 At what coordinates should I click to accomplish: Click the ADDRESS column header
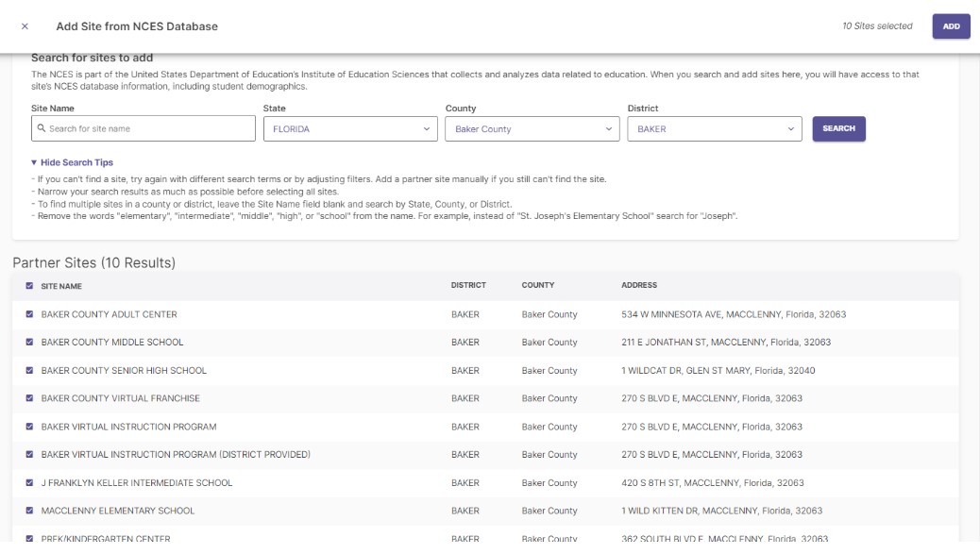click(639, 285)
